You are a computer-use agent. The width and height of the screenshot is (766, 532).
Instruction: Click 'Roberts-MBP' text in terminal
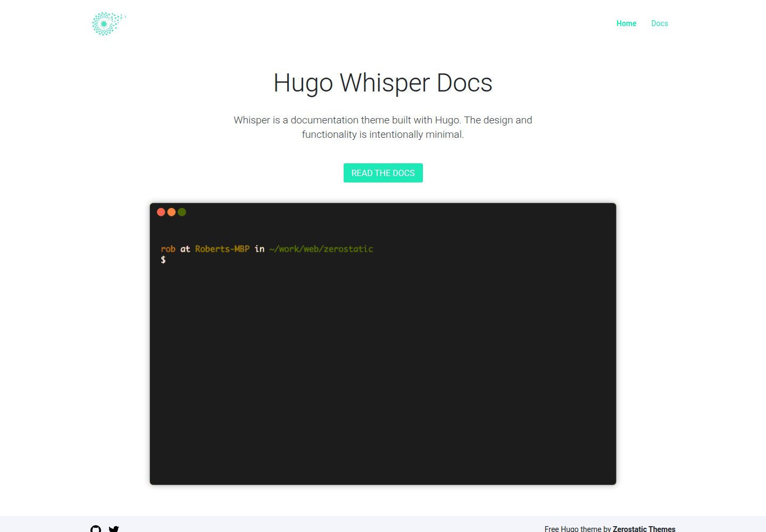[222, 249]
